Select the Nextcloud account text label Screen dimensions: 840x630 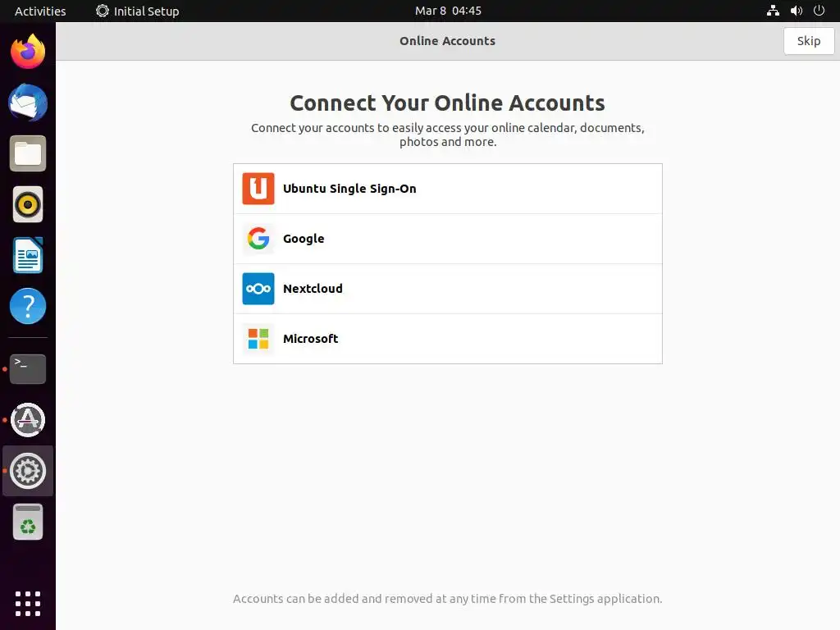click(313, 289)
